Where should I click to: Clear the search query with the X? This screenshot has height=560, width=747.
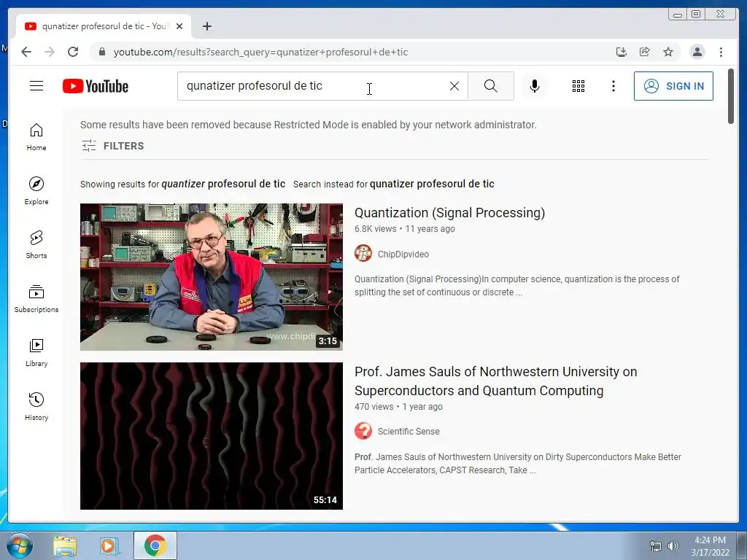[454, 86]
